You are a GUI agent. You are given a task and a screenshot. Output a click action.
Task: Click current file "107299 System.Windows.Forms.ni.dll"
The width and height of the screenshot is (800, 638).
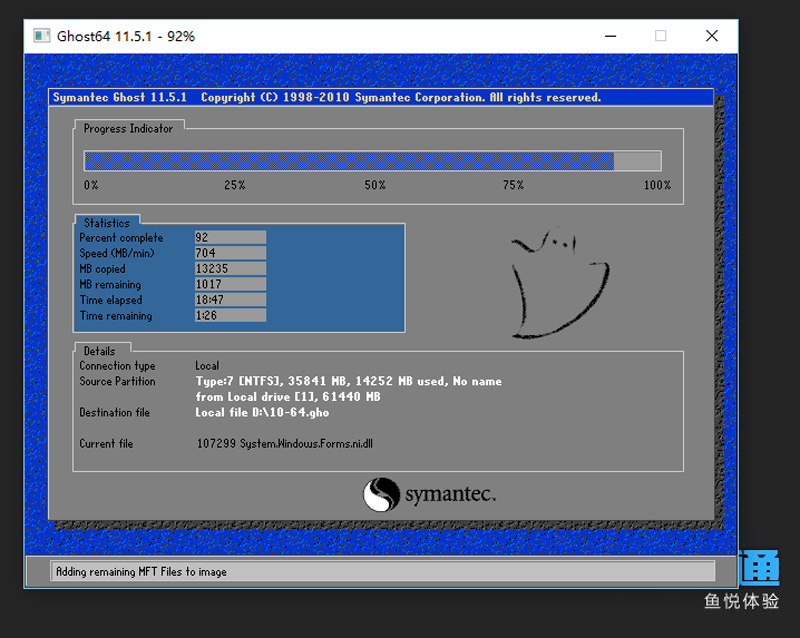point(285,444)
